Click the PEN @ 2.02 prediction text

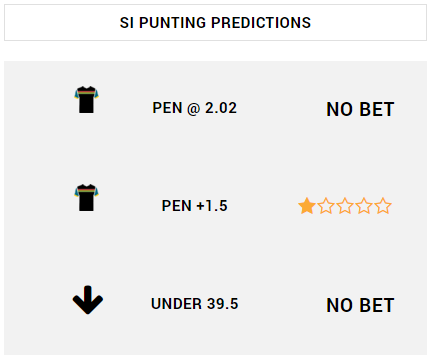195,108
